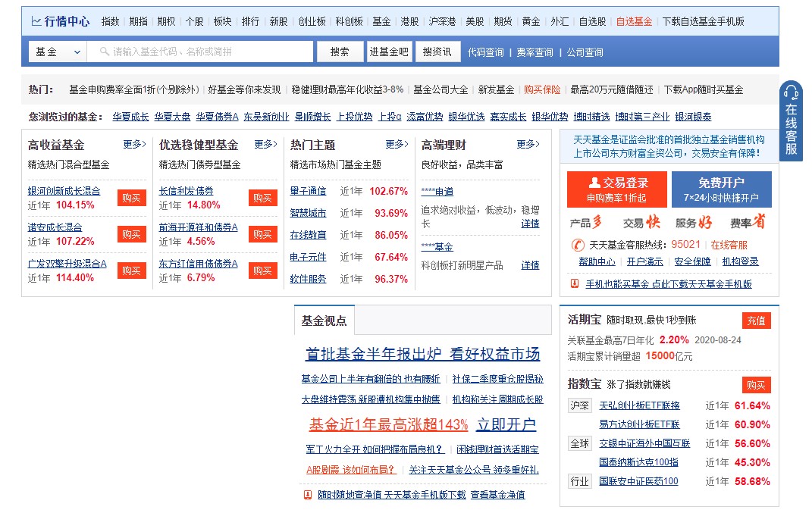Click the phone icon beside 天天基金客服热线

pos(577,245)
